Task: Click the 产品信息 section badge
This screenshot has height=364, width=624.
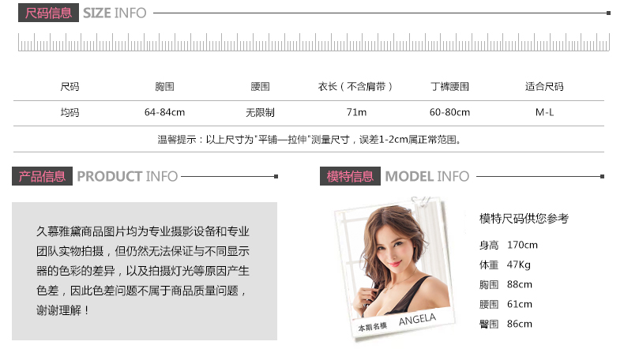Action: coord(42,176)
